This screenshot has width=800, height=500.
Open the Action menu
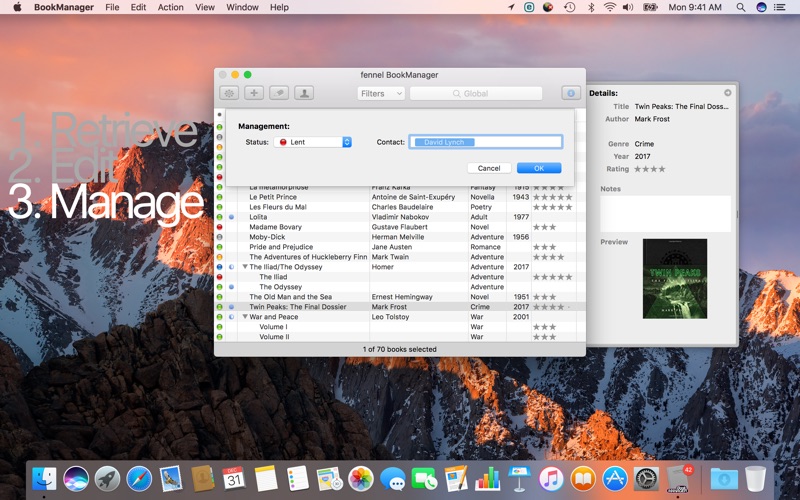tap(170, 7)
